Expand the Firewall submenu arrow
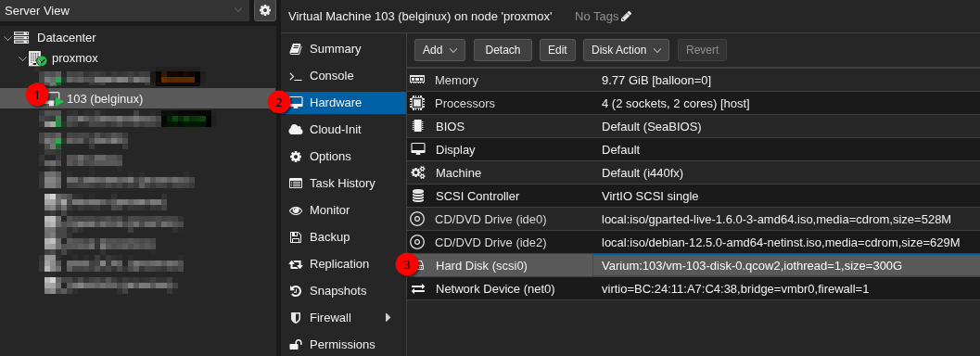The width and height of the screenshot is (980, 356). [388, 317]
